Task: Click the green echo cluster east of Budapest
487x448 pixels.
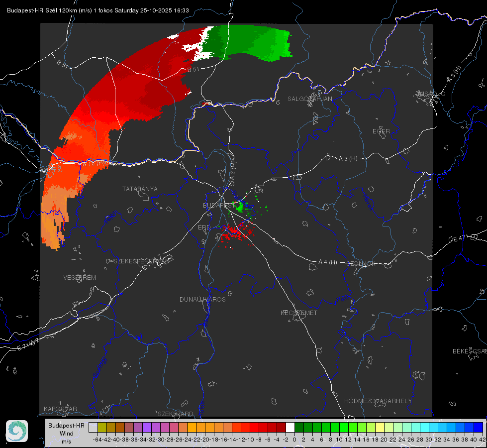Action: click(240, 208)
